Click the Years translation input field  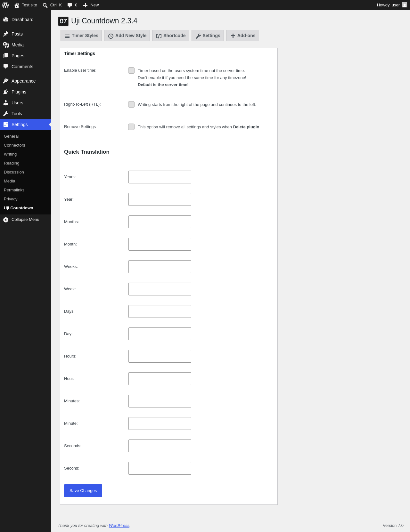point(160,177)
